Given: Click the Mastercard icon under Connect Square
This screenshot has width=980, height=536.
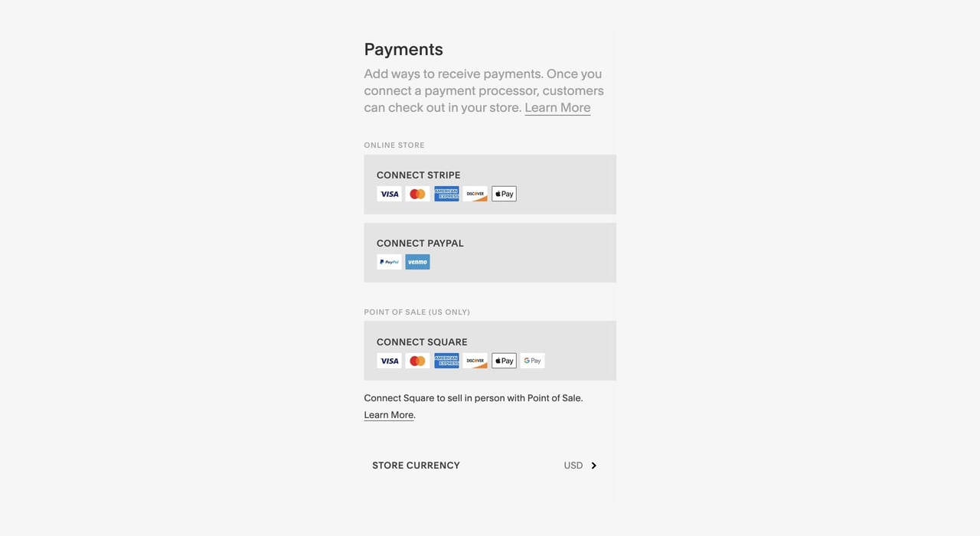Looking at the screenshot, I should tap(417, 360).
